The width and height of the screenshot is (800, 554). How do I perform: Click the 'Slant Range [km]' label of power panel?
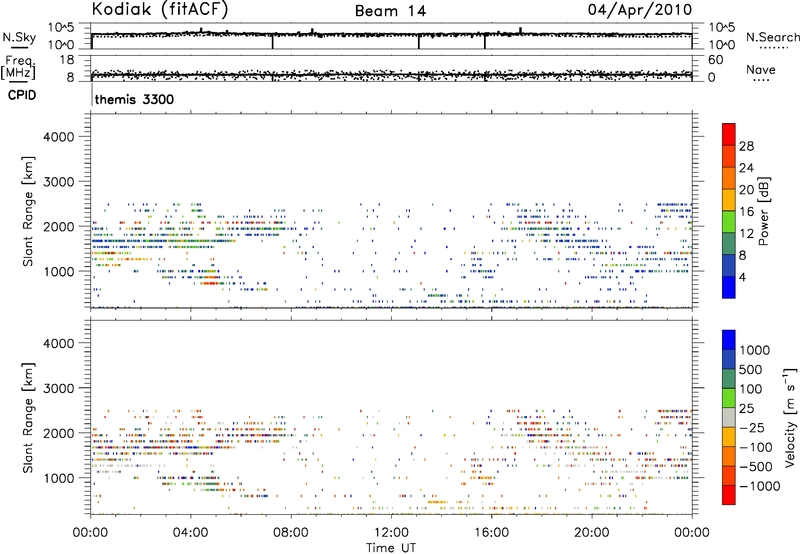(x=28, y=211)
